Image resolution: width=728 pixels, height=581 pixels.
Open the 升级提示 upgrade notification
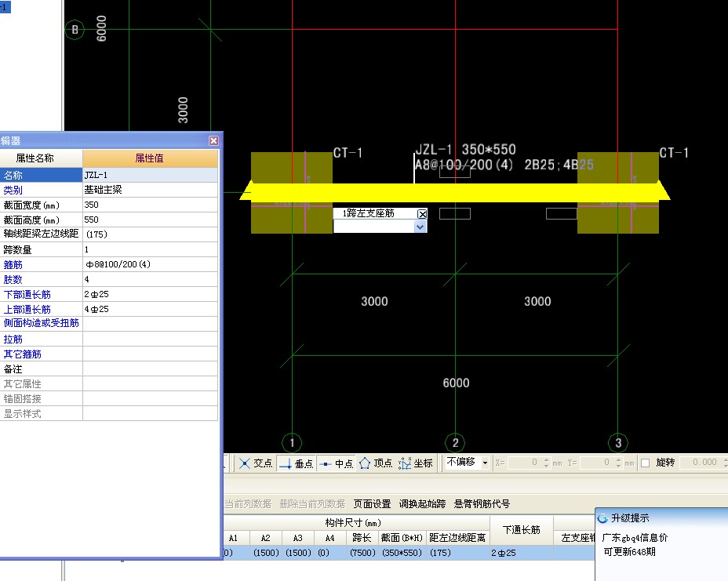[629, 518]
